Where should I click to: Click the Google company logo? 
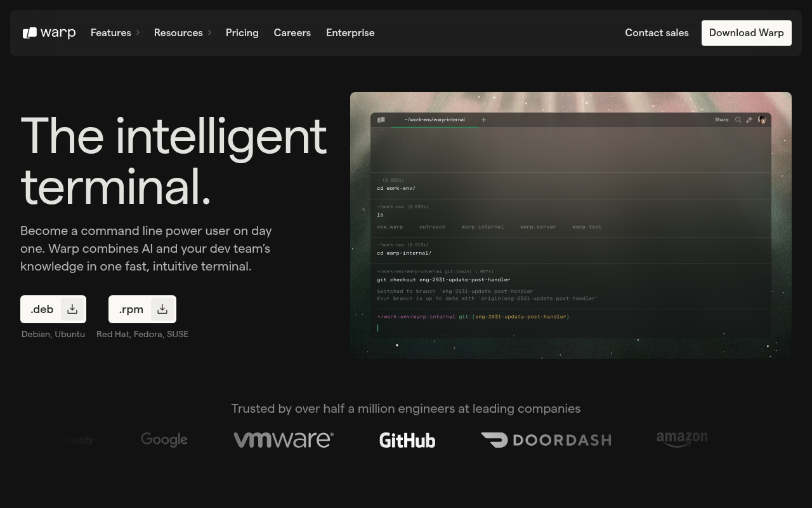164,439
